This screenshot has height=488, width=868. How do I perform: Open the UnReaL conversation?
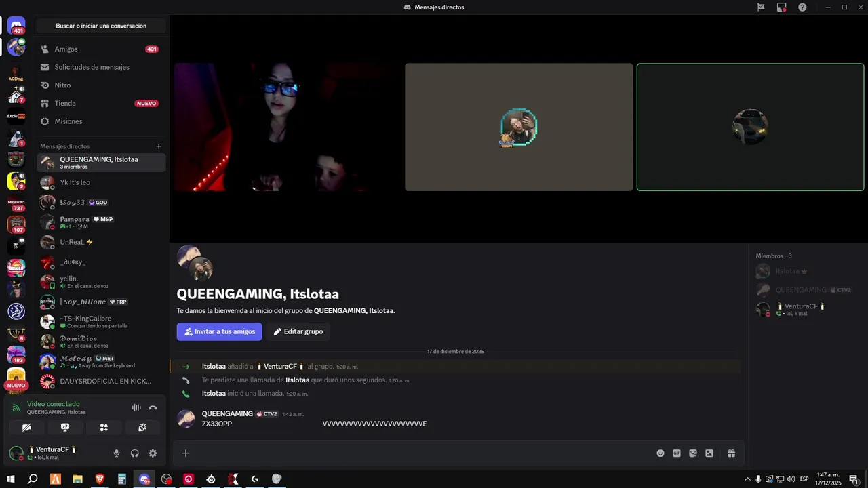(101, 242)
